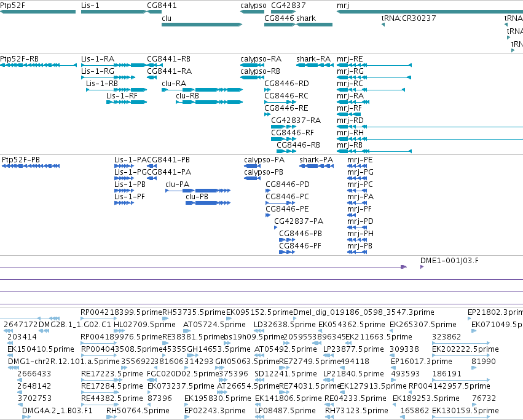Select the clu-RB transcript
The width and height of the screenshot is (523, 420).
209,102
